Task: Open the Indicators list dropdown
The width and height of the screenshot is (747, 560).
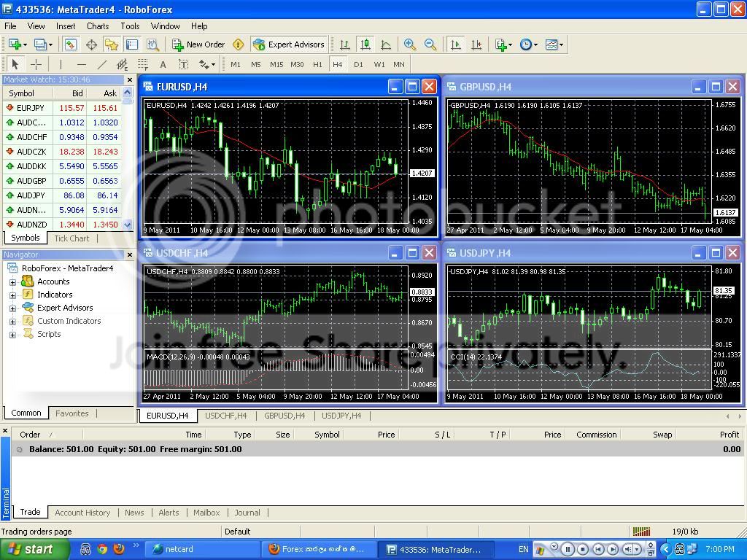Action: pos(503,44)
